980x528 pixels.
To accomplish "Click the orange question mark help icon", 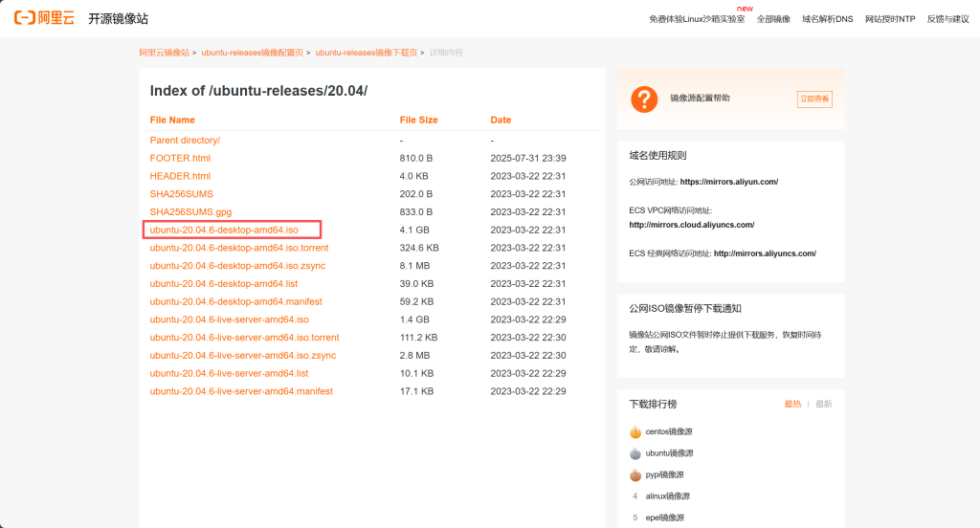I will point(644,99).
